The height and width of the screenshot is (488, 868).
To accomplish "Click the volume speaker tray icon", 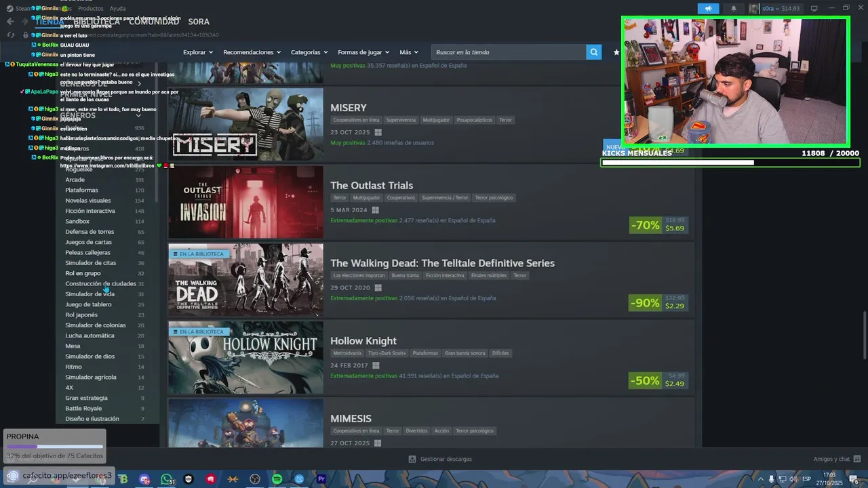I will (793, 479).
